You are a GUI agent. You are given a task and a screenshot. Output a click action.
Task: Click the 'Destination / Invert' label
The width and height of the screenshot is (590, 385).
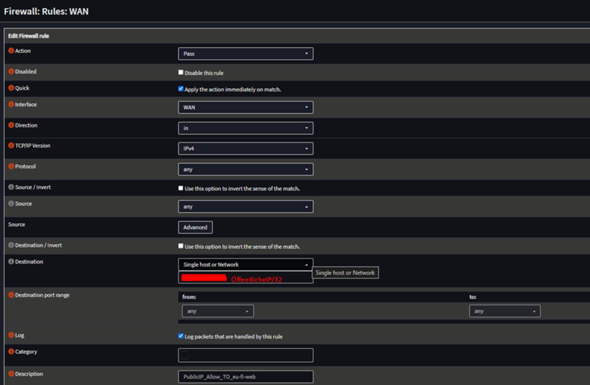(38, 245)
